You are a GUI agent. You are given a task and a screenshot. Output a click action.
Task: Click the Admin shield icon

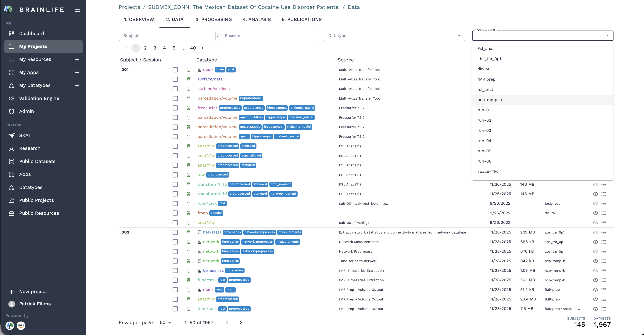12,111
